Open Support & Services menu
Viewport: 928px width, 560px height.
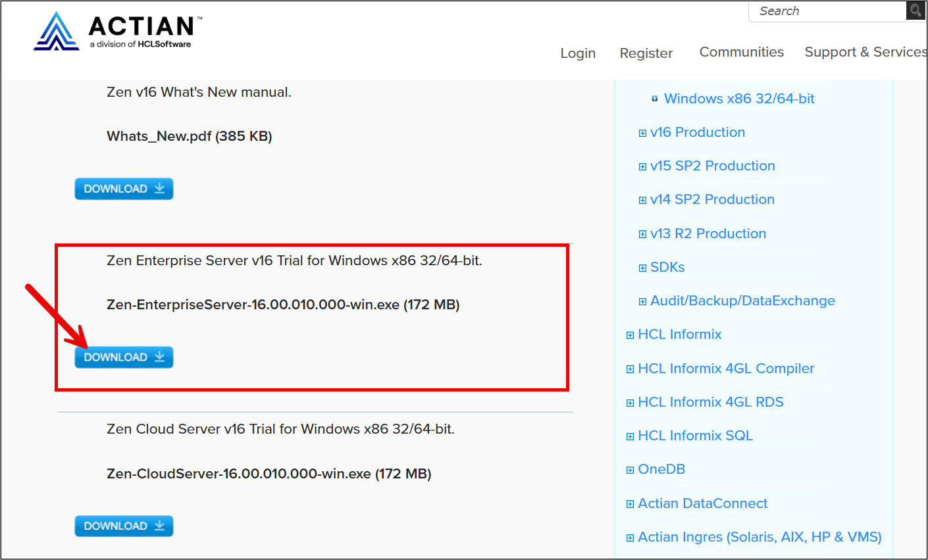pyautogui.click(x=865, y=52)
